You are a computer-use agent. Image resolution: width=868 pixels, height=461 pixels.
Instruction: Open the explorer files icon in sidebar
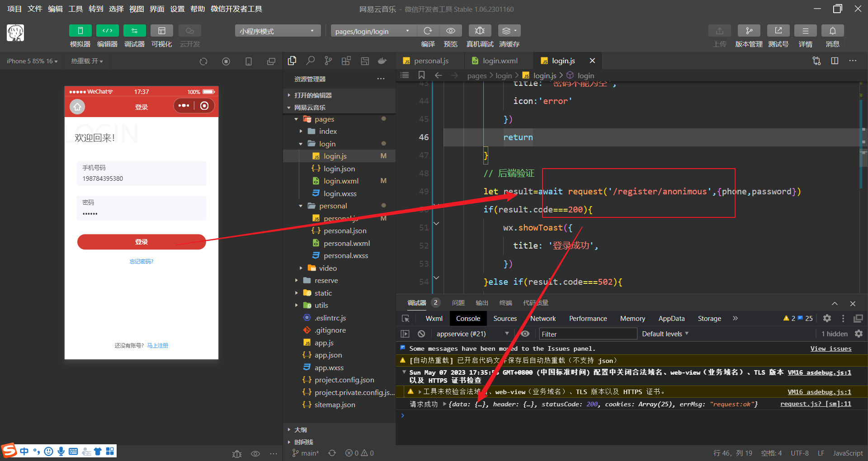(x=292, y=61)
